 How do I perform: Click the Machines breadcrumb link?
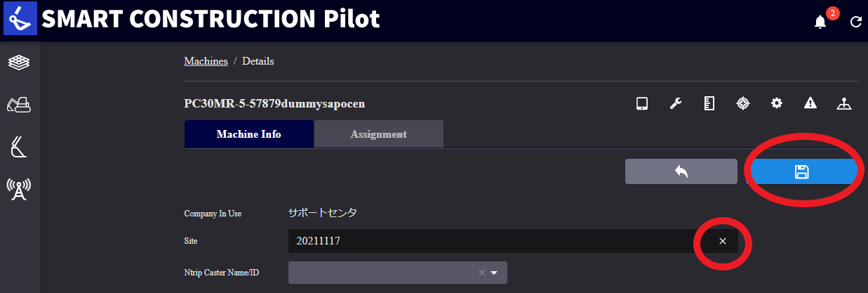click(x=206, y=61)
